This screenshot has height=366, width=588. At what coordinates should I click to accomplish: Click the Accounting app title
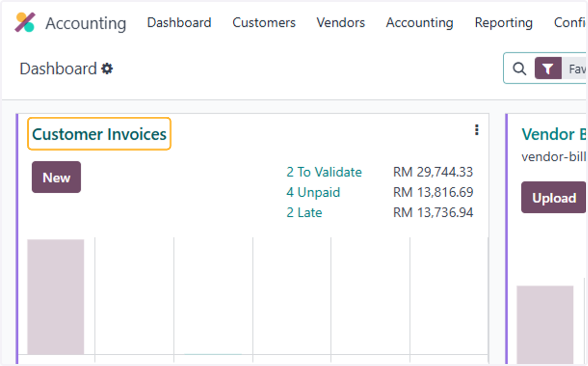pyautogui.click(x=86, y=23)
